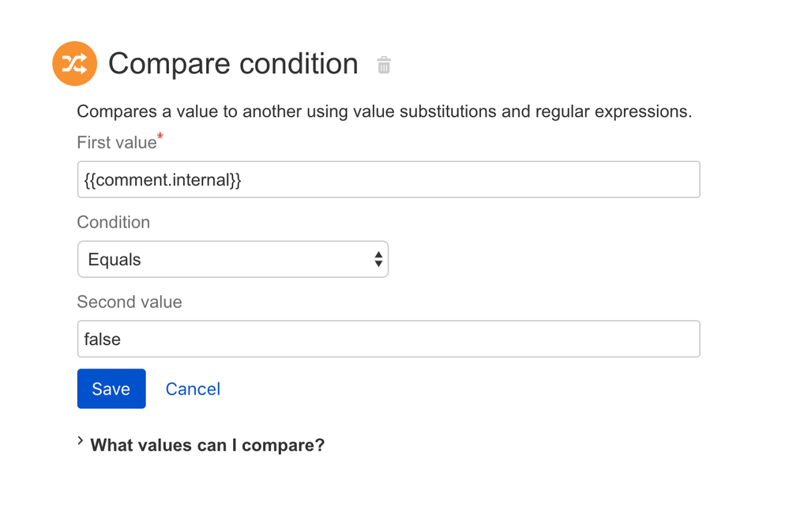Click the {{comment.internal}} text in the field
The image size is (789, 532).
[163, 180]
